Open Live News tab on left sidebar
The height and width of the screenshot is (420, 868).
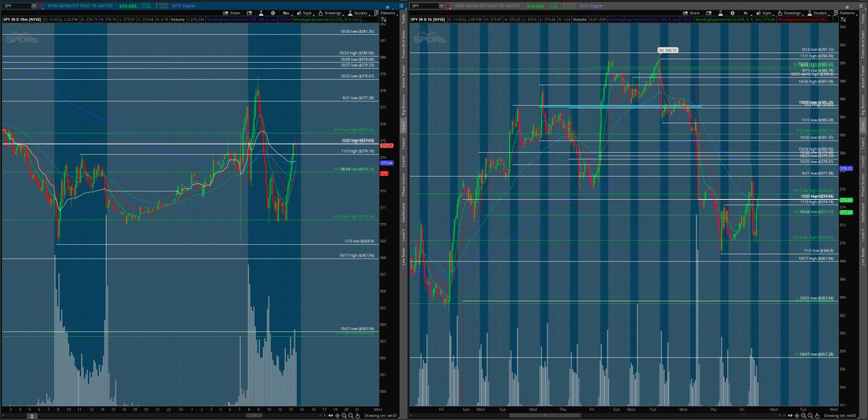[404, 256]
